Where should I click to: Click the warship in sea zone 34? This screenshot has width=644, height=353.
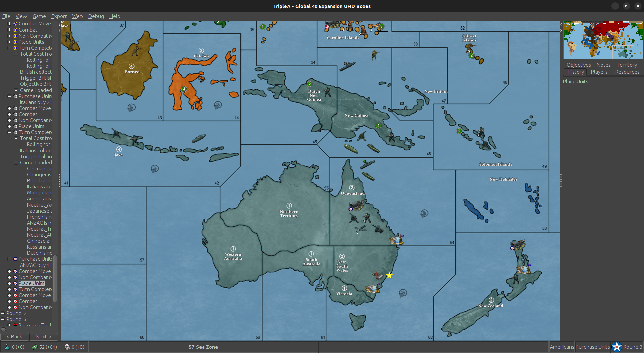(347, 66)
